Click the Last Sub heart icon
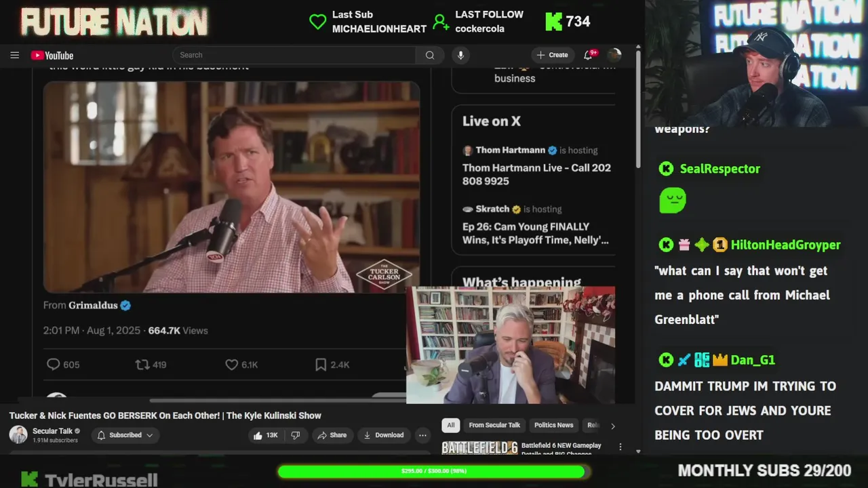Image resolution: width=868 pixels, height=488 pixels. [x=317, y=22]
